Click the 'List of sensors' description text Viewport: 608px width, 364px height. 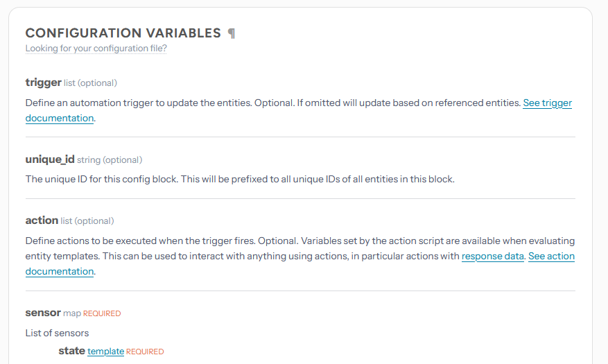[x=57, y=333]
